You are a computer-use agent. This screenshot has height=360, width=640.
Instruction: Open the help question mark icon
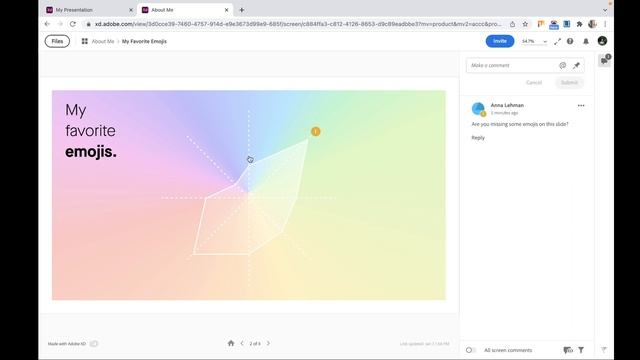coord(570,41)
